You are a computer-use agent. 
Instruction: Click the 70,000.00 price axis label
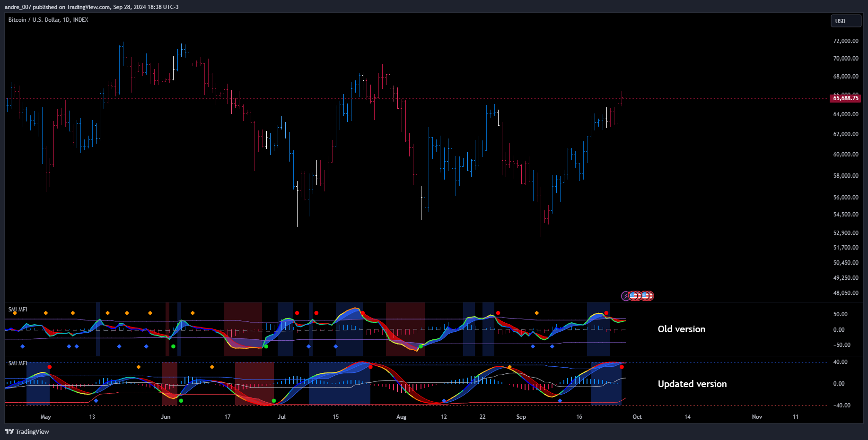[846, 59]
